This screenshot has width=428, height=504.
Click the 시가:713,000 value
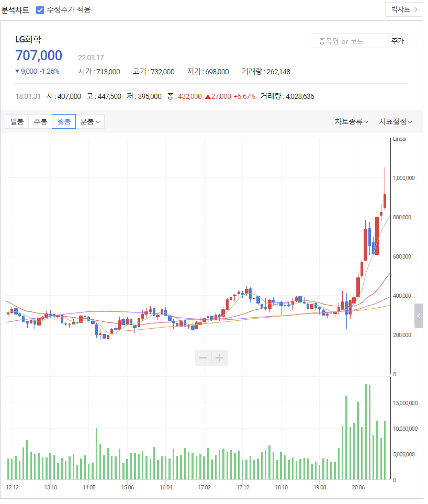point(100,72)
